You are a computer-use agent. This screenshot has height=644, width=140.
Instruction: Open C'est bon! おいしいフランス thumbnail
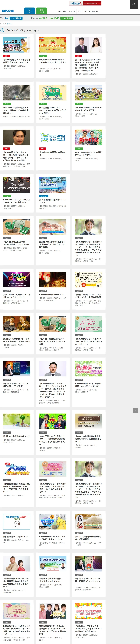coord(17,185)
